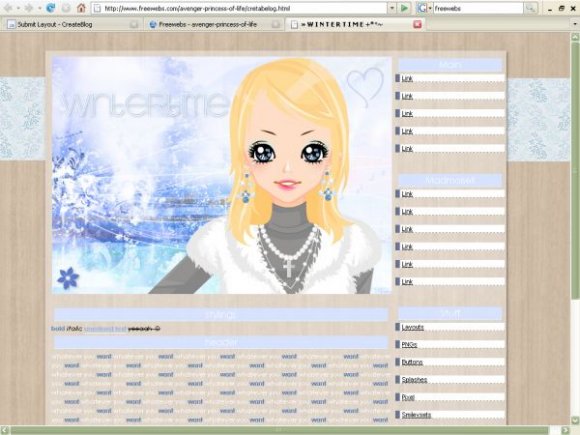Screen dimensions: 580x435
Task: Open the Splashes link in sidebar
Action: (x=414, y=380)
